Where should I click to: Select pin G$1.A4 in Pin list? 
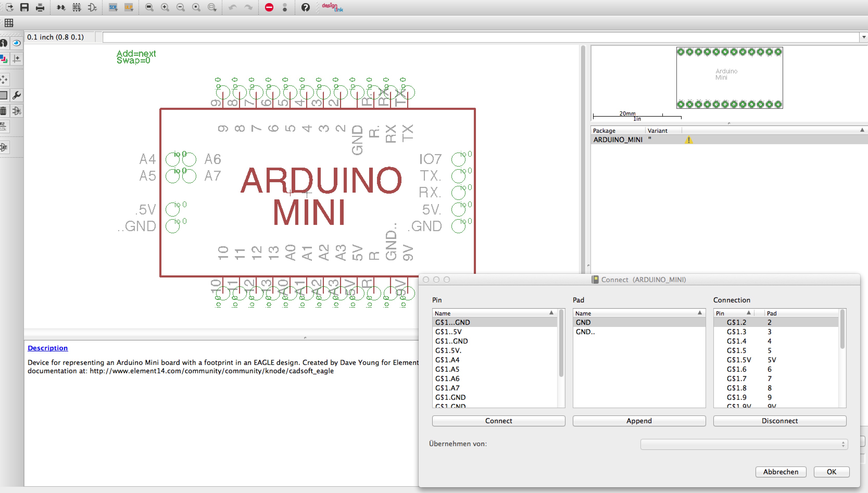(494, 360)
